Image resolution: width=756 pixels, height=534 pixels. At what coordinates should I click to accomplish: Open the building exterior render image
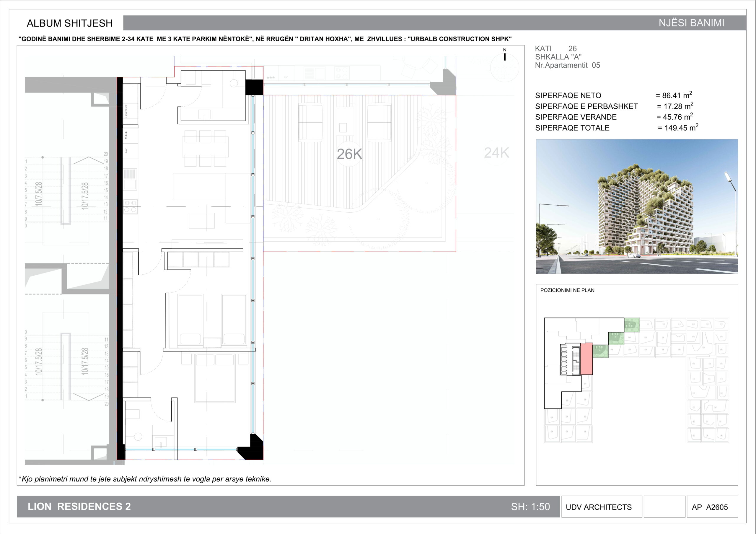pyautogui.click(x=636, y=206)
